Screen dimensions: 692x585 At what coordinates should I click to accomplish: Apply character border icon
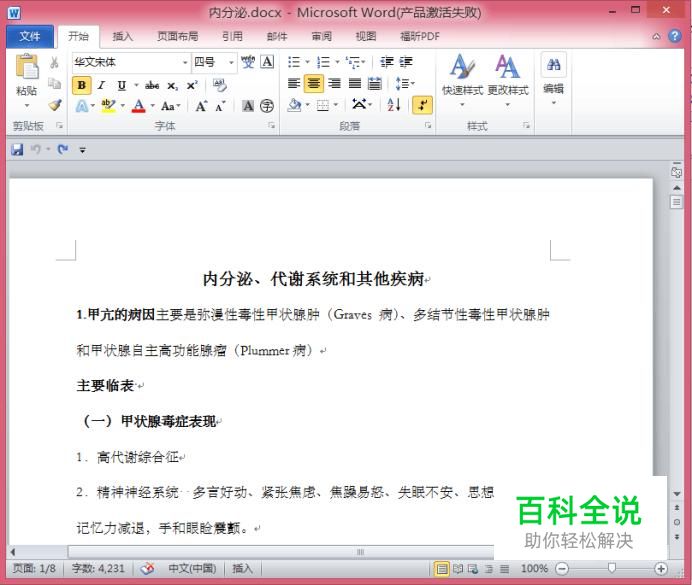(267, 62)
